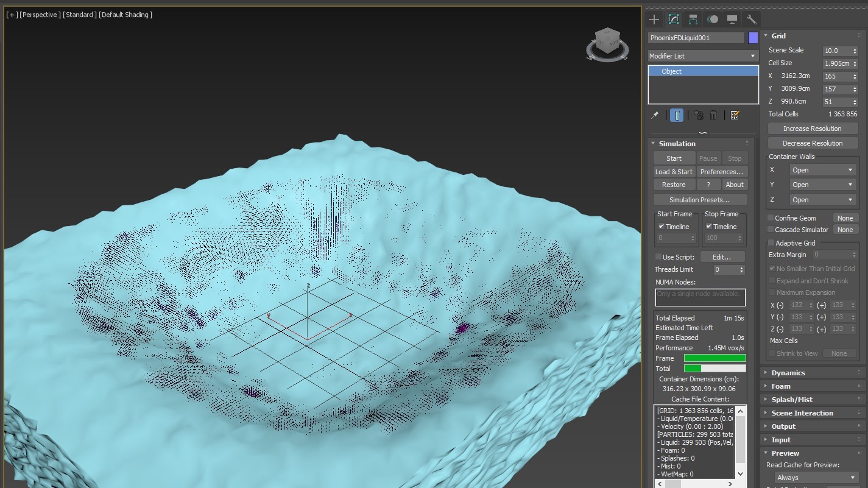Click the Frame progress bar
The height and width of the screenshot is (488, 868).
(x=715, y=358)
